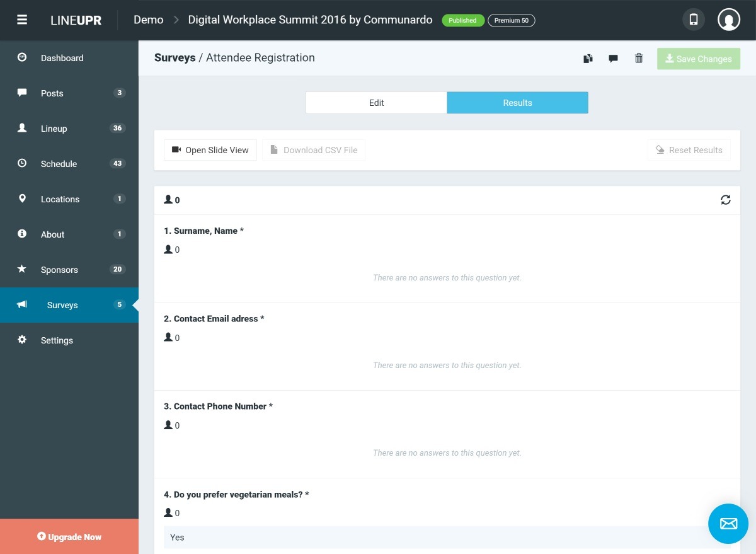Open survey comments via the speech bubble icon
Screen dimensions: 756x554
click(613, 59)
